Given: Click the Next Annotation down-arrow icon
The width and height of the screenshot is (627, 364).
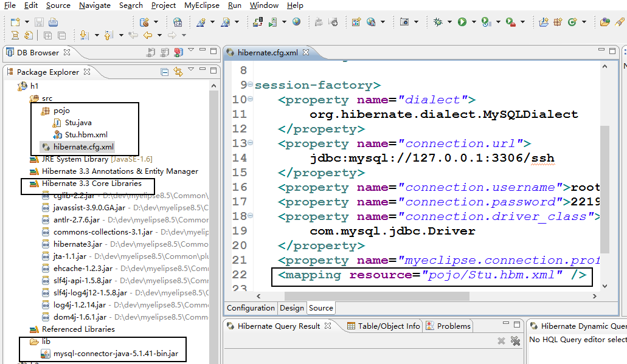Looking at the screenshot, I should click(84, 35).
